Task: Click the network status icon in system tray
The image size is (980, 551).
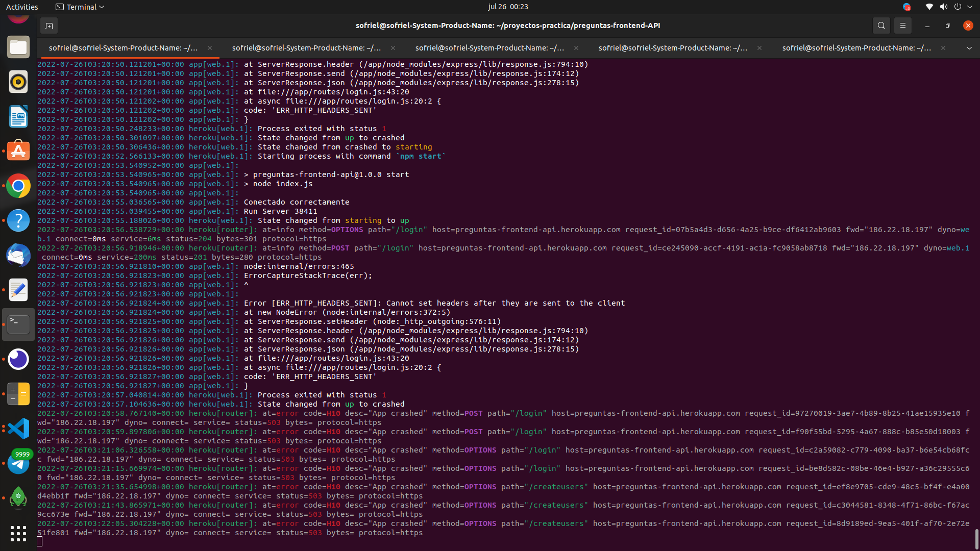Action: point(929,7)
